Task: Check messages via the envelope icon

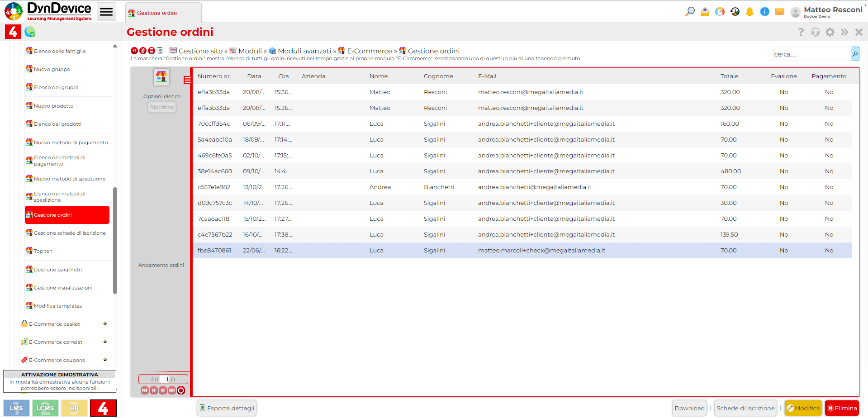Action: point(779,11)
